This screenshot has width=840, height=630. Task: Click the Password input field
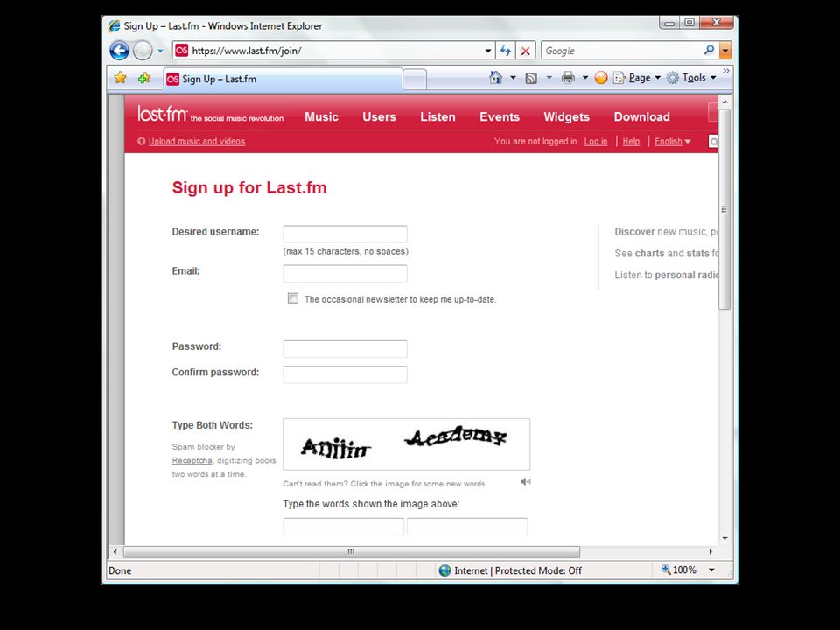pyautogui.click(x=345, y=349)
